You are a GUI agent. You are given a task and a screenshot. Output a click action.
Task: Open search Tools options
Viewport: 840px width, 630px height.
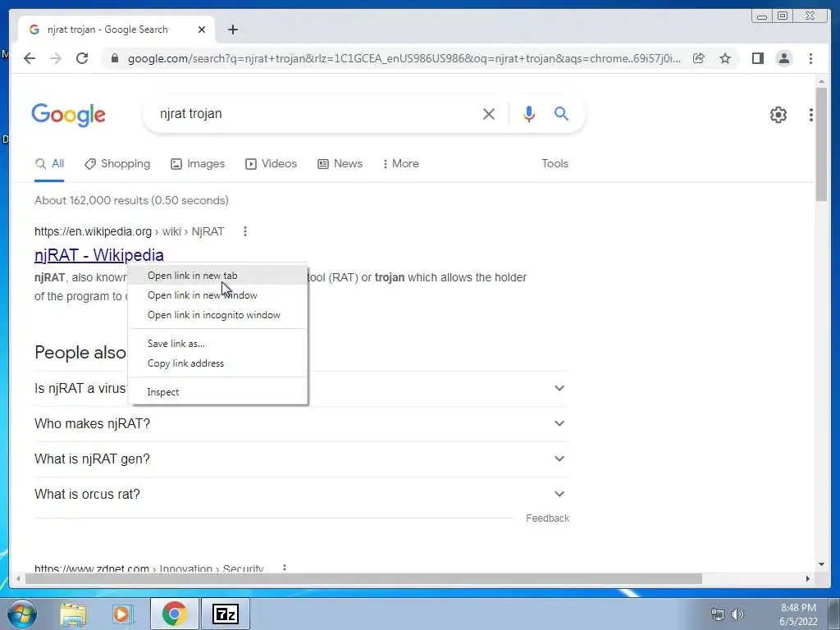(x=555, y=164)
